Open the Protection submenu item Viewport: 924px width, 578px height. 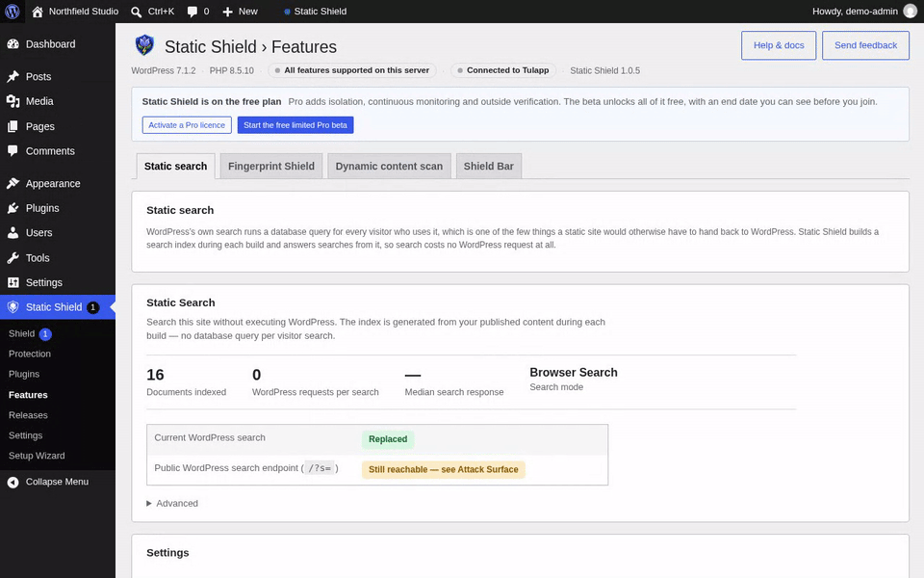point(30,354)
